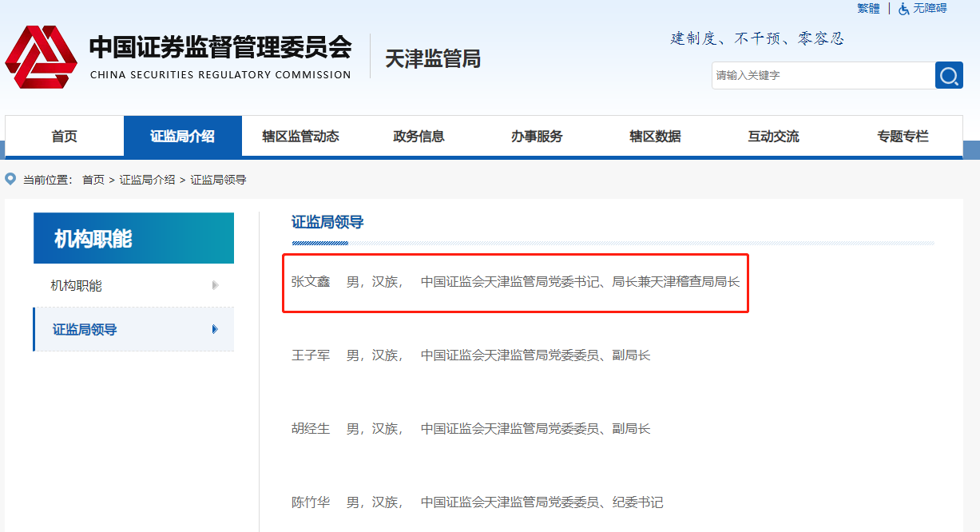
Task: Focus the 请输入关键字 search field
Action: click(x=823, y=75)
